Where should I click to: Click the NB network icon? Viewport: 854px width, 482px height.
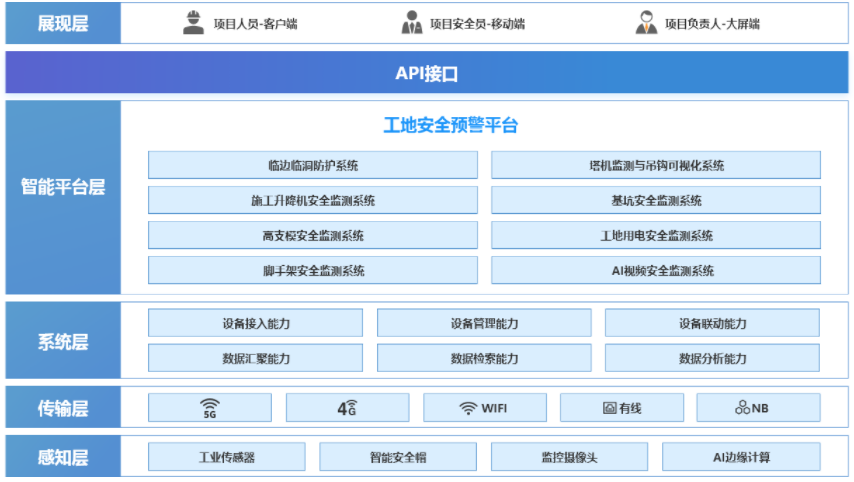[x=742, y=408]
